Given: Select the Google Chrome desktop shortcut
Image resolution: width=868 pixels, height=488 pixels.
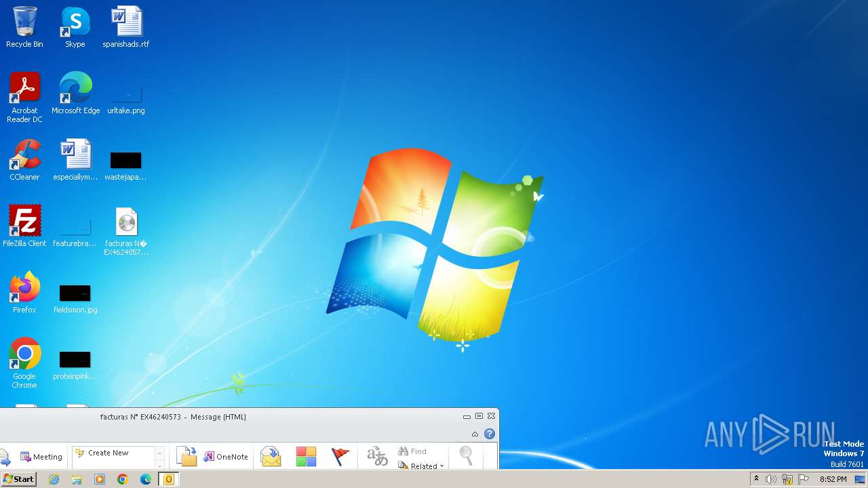Looking at the screenshot, I should point(24,363).
